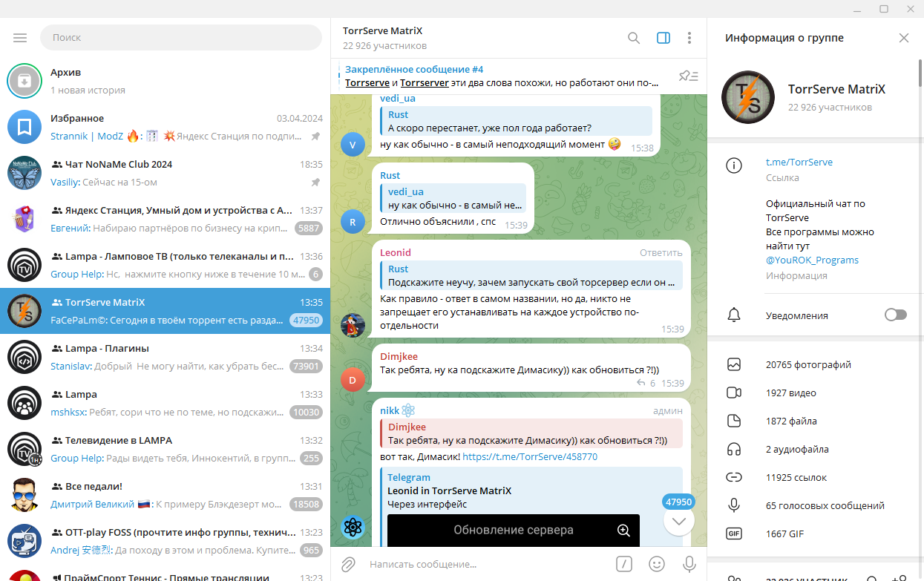
Task: Open the Избранное saved messages chat
Action: [x=165, y=127]
